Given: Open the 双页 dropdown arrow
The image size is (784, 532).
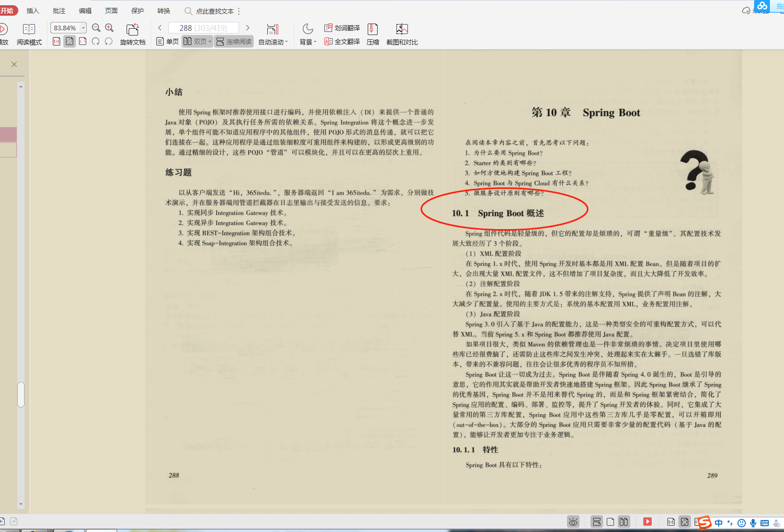Looking at the screenshot, I should (x=210, y=42).
